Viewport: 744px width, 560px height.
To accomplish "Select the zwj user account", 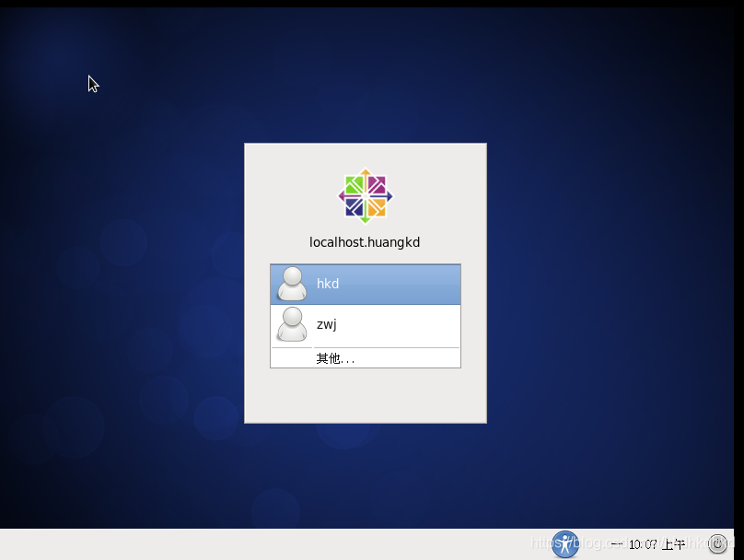I will pos(366,324).
